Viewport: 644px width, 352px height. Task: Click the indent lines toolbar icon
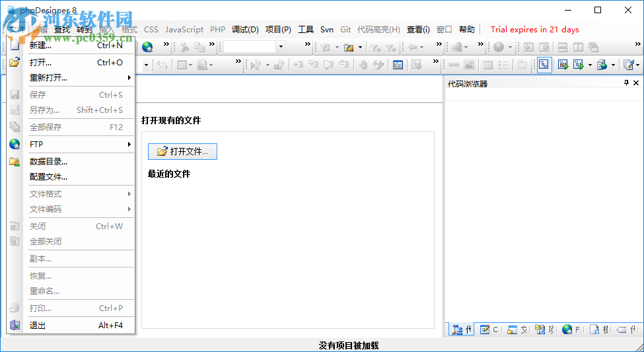pyautogui.click(x=299, y=65)
